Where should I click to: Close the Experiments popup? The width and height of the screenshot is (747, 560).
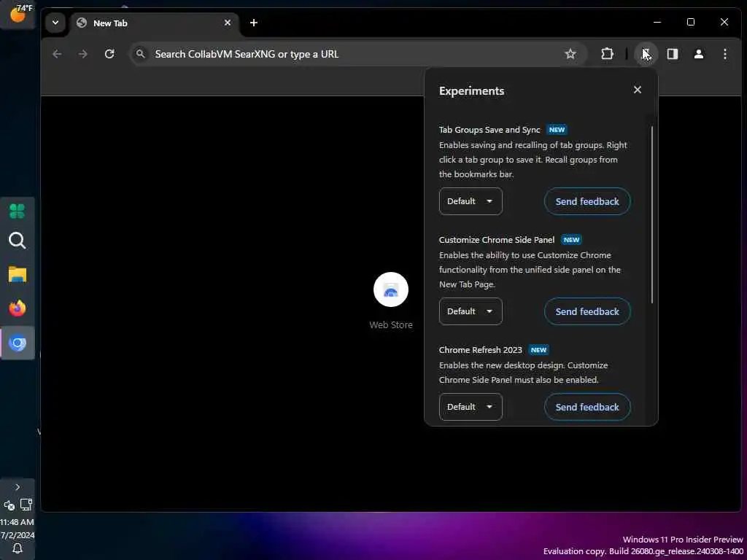click(638, 90)
